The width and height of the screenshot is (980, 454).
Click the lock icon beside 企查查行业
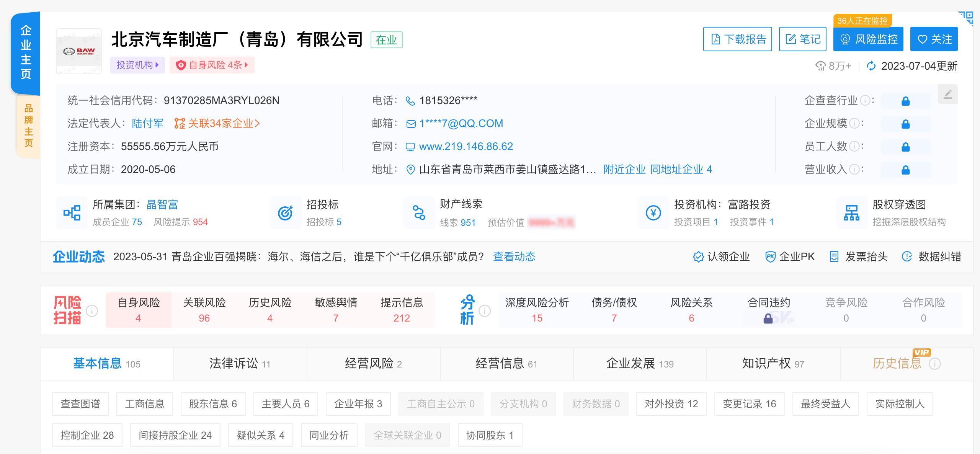tap(905, 101)
